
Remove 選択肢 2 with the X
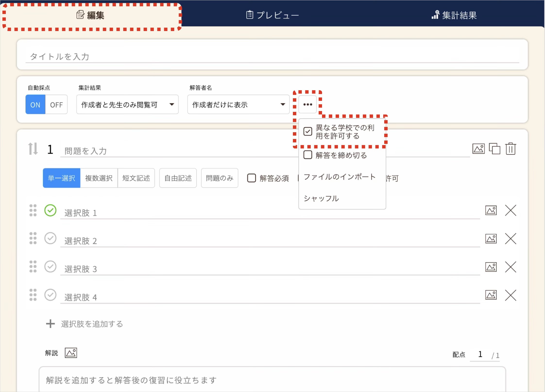[x=511, y=239]
